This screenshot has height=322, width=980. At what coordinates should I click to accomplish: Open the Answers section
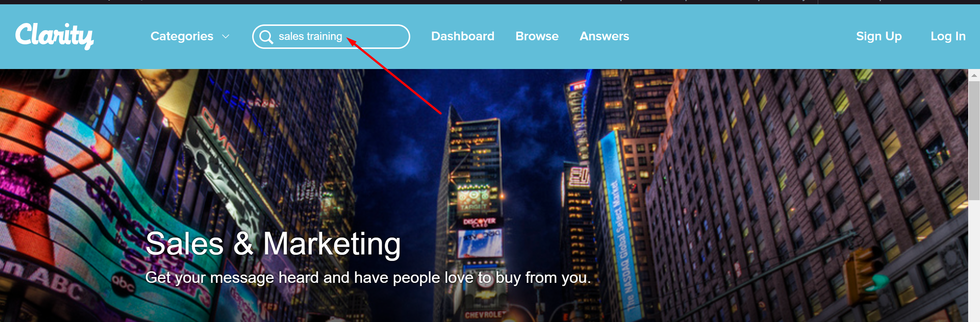[604, 36]
